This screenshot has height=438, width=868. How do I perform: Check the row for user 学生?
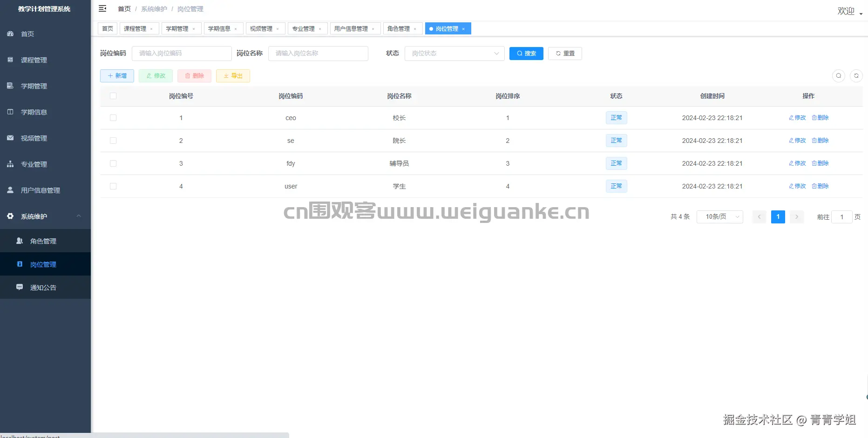coord(113,186)
